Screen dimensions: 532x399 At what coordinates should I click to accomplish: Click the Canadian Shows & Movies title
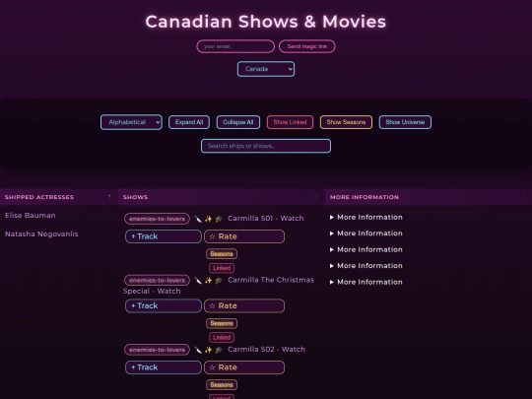point(266,22)
